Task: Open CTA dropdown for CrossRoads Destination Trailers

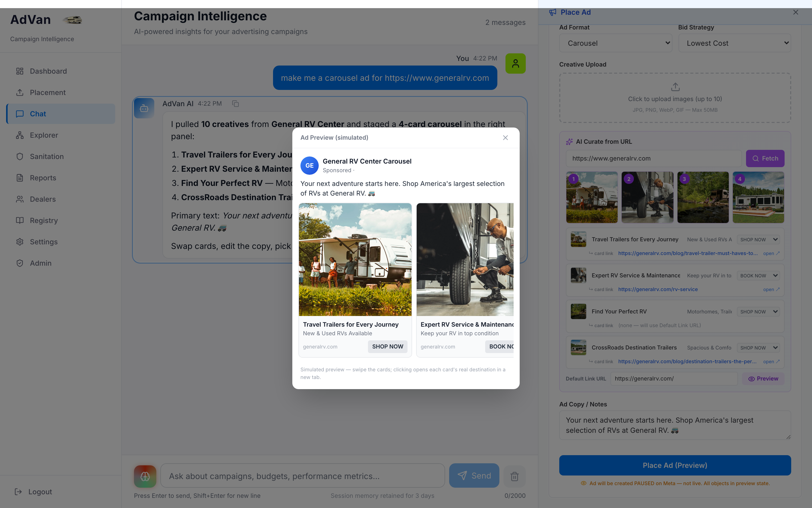Action: (x=758, y=348)
